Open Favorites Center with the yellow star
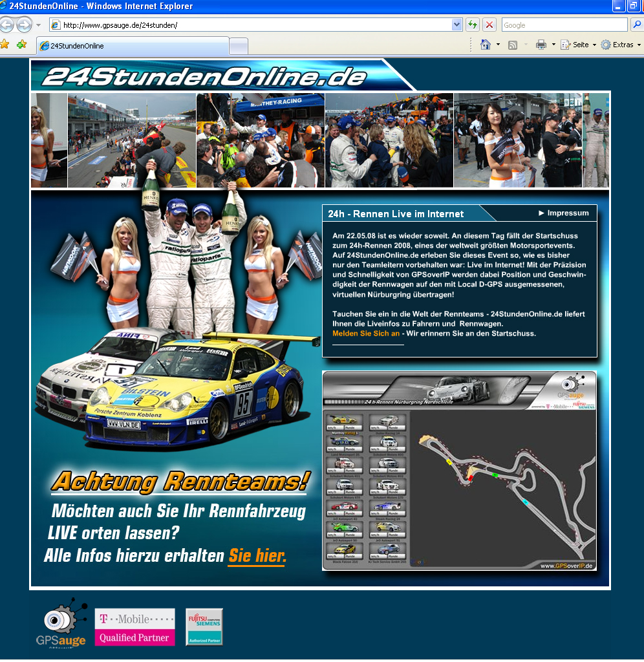 click(5, 44)
